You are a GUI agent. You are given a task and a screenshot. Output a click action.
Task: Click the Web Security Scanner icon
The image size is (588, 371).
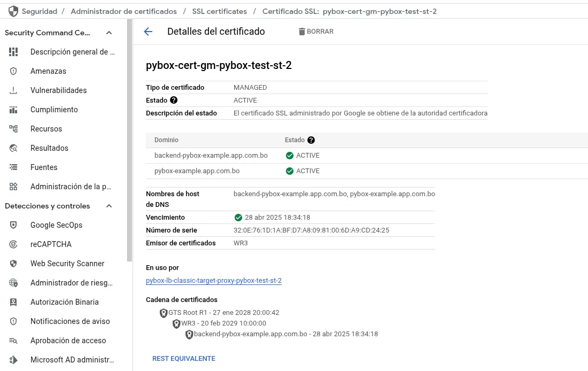point(13,264)
